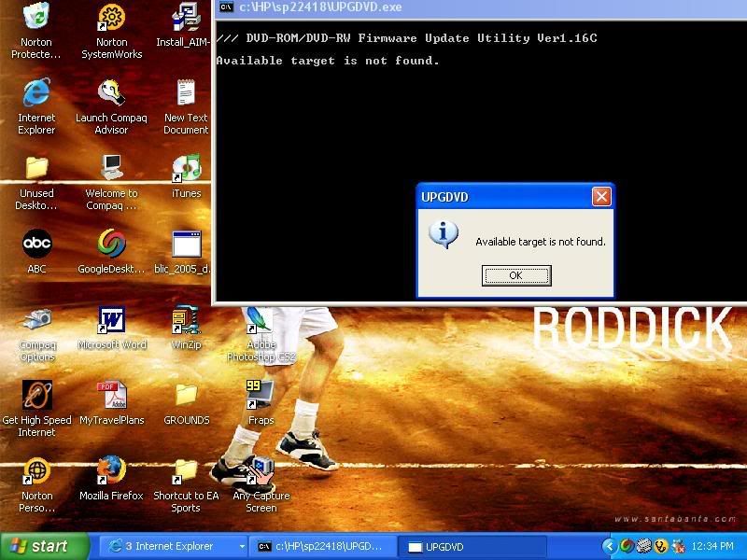Select the MyTravelPlans PDF icon
The width and height of the screenshot is (747, 560).
[112, 402]
